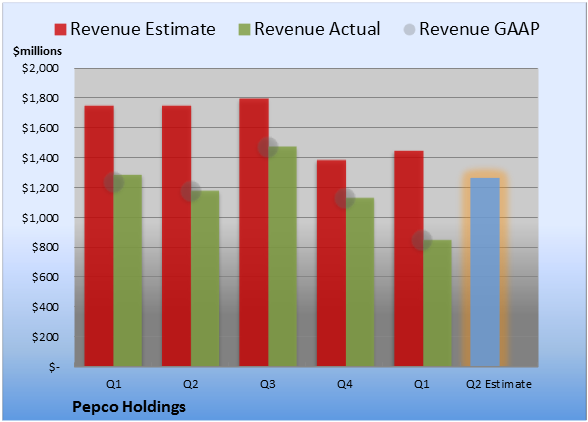
Task: Select the red Q2 Revenue Estimate bar
Action: [176, 236]
